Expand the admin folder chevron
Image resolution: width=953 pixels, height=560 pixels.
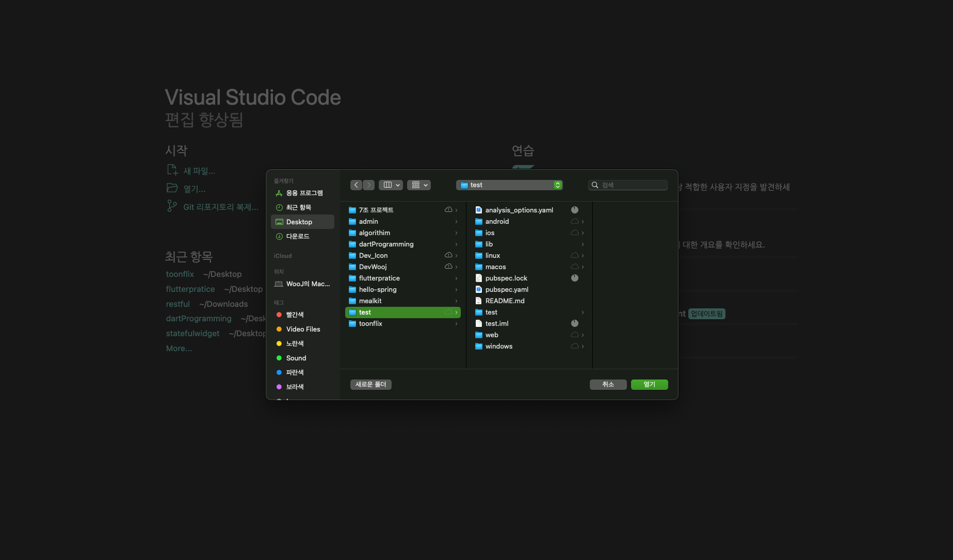point(457,221)
